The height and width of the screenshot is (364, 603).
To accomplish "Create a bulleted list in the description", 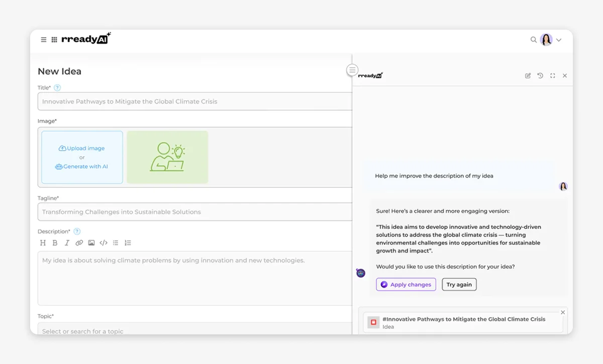I will (116, 242).
